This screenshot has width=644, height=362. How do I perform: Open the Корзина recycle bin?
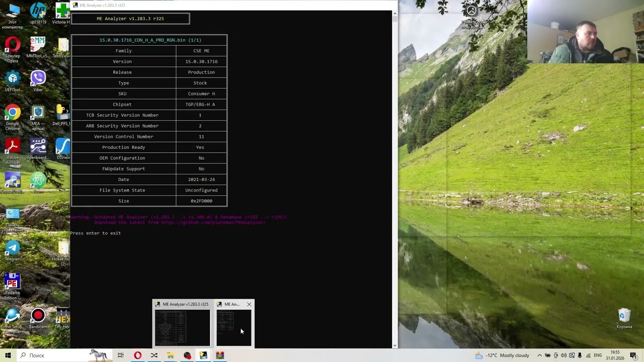tap(624, 318)
